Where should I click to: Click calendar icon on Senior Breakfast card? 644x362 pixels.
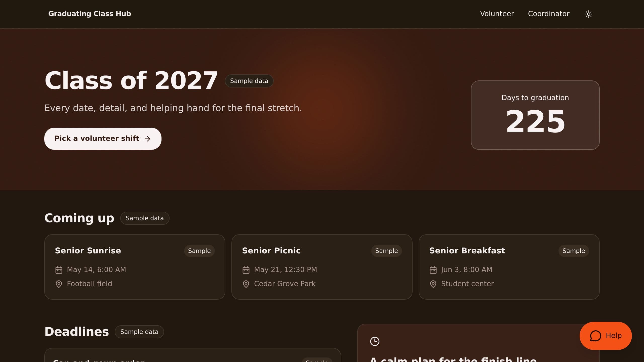point(433,270)
